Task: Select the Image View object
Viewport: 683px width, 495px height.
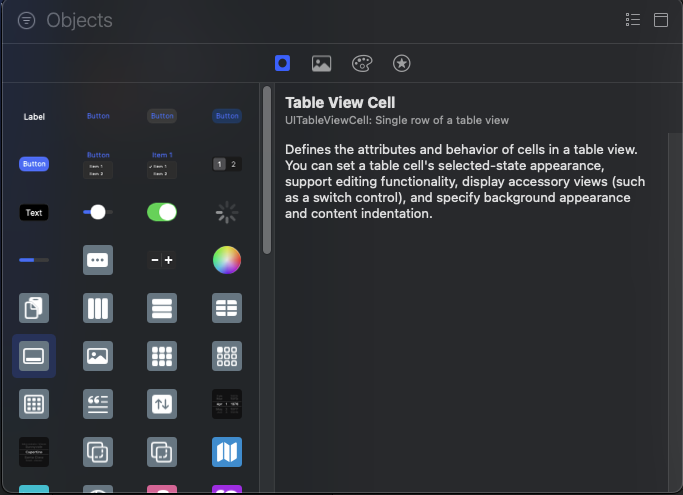Action: pos(98,356)
